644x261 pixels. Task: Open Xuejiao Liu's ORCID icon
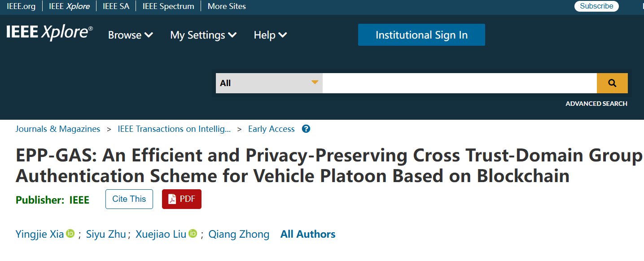tap(193, 234)
